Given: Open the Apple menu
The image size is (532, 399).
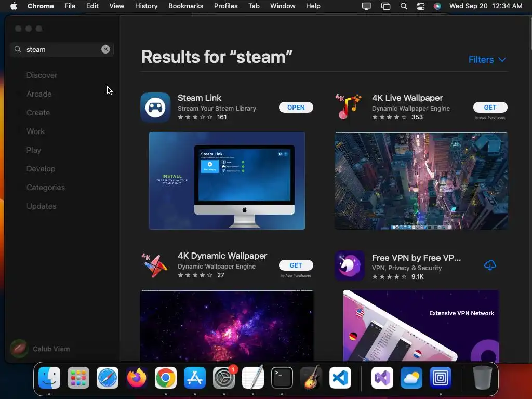Looking at the screenshot, I should click(14, 6).
